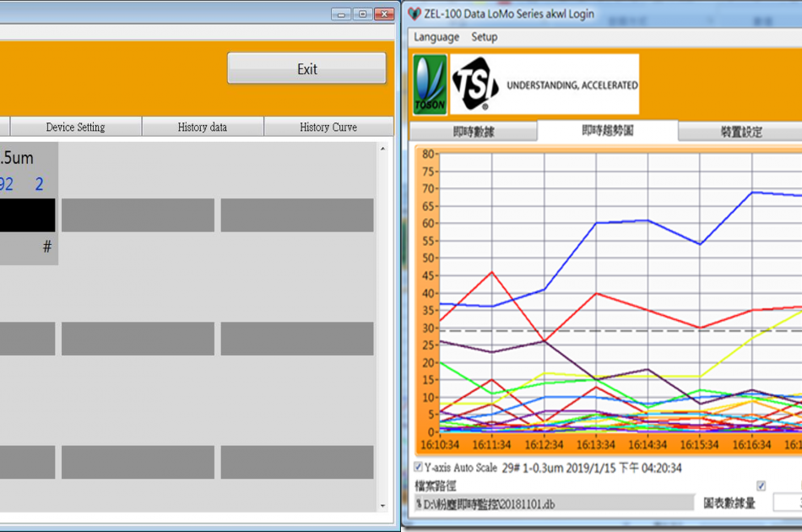This screenshot has width=802, height=532.
Task: Click the ZEL-100 heart icon in title bar
Action: point(414,14)
